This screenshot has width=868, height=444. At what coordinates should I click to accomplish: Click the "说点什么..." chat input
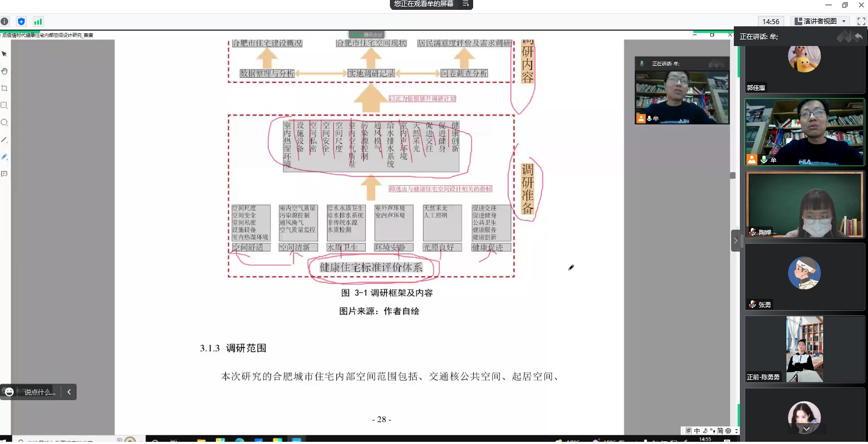[40, 392]
